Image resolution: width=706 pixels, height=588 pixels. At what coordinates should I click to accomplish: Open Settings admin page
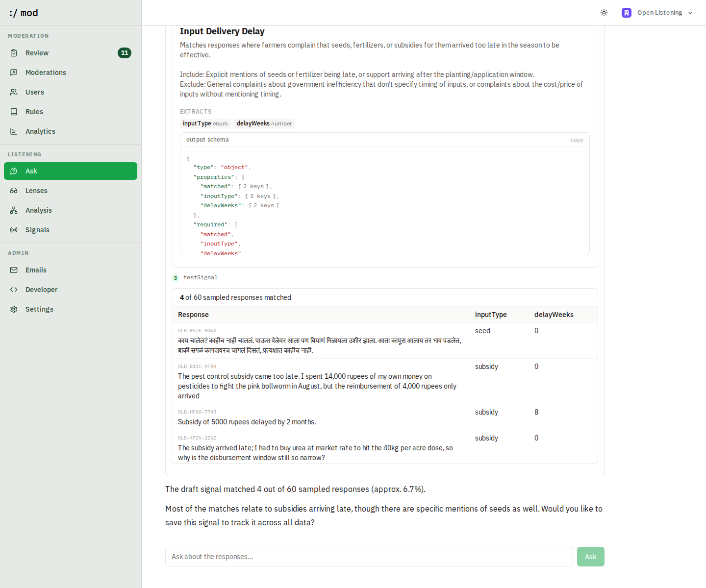pyautogui.click(x=71, y=309)
